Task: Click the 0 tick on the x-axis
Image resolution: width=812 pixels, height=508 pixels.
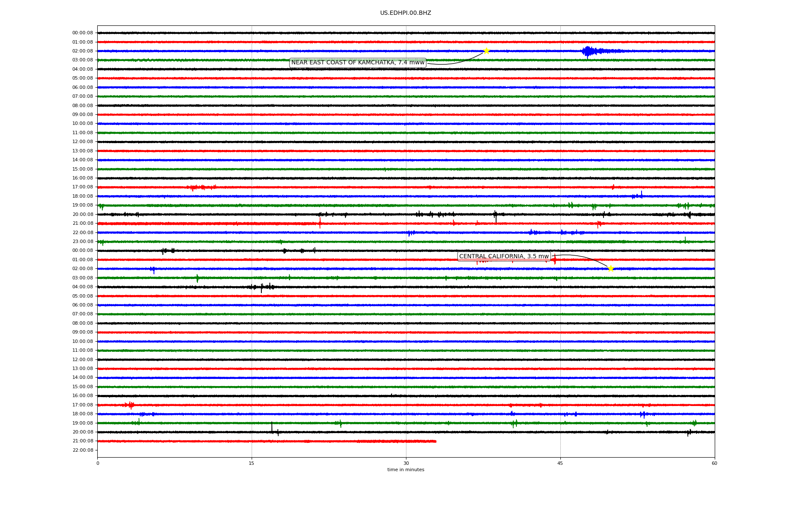Action: coord(98,463)
